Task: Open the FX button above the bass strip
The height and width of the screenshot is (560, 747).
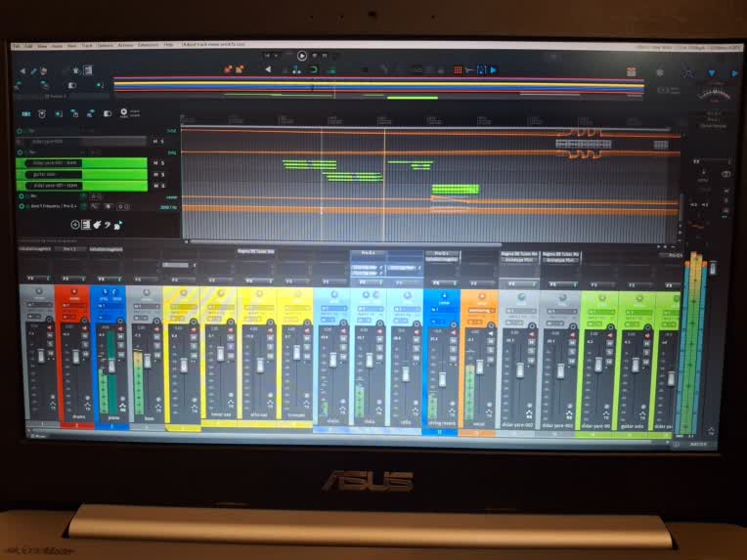Action: pos(146,280)
